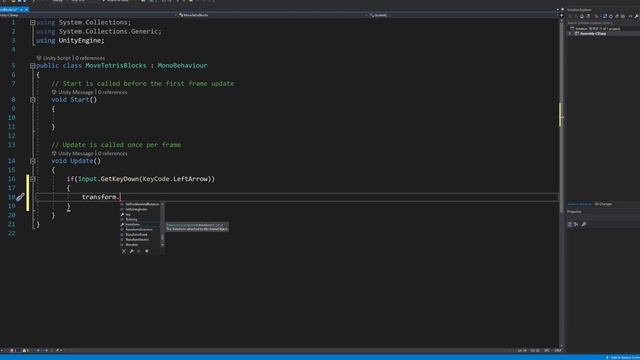Click '0 references' link above Update()
Viewport: 640px width, 360px height.
(x=113, y=153)
